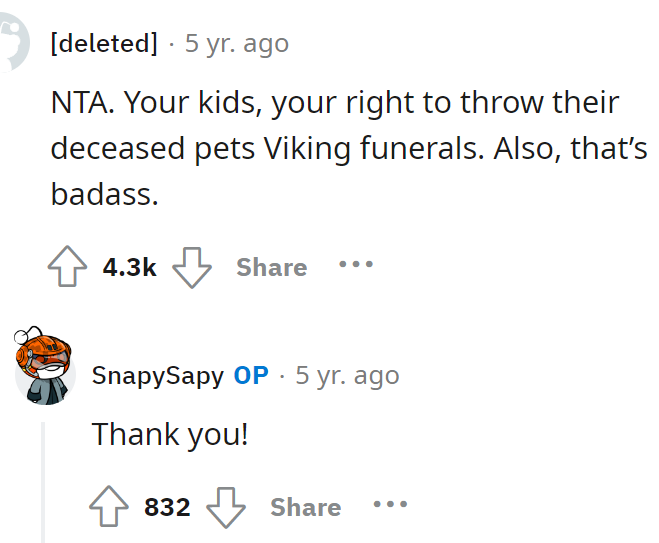Collapse the thread line beside SnapySapy's reply

click(x=43, y=480)
